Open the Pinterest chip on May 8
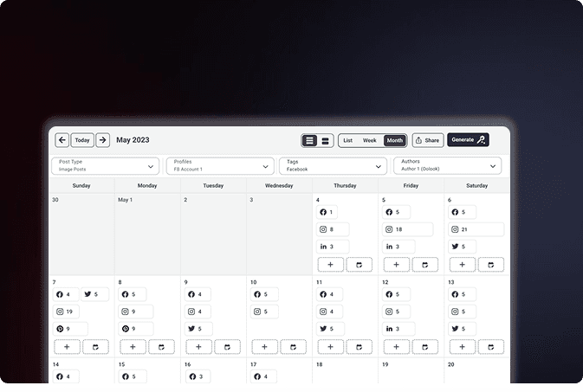 136,329
